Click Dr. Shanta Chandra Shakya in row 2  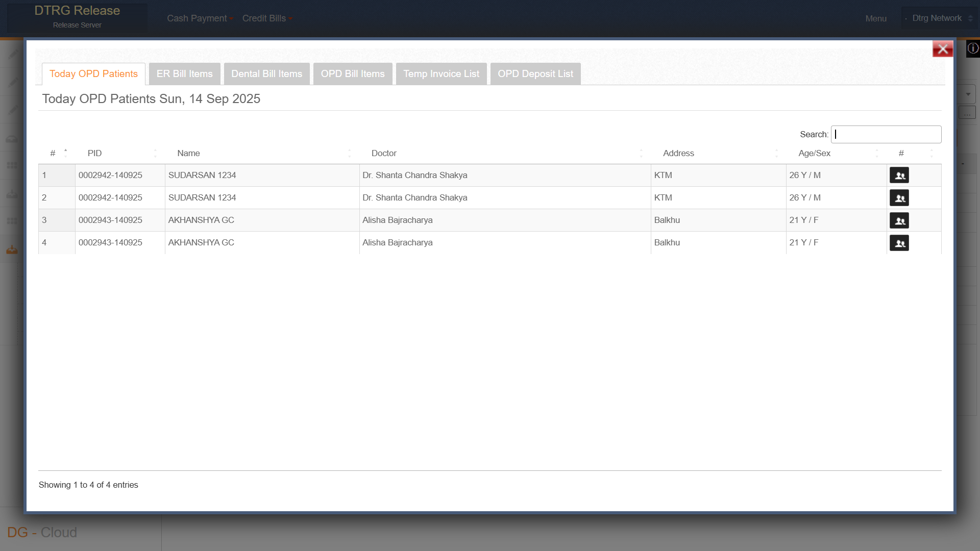click(x=414, y=197)
